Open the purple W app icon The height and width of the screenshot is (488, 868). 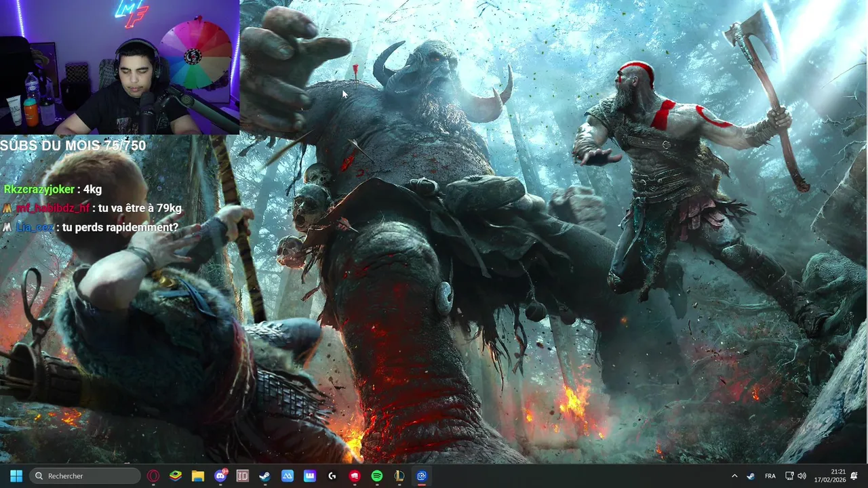(x=310, y=476)
